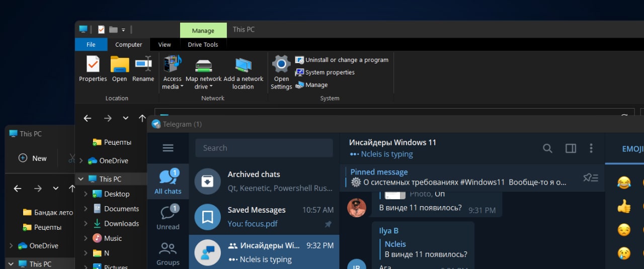The width and height of the screenshot is (644, 269).
Task: Open Settings from the ribbon
Action: 281,73
